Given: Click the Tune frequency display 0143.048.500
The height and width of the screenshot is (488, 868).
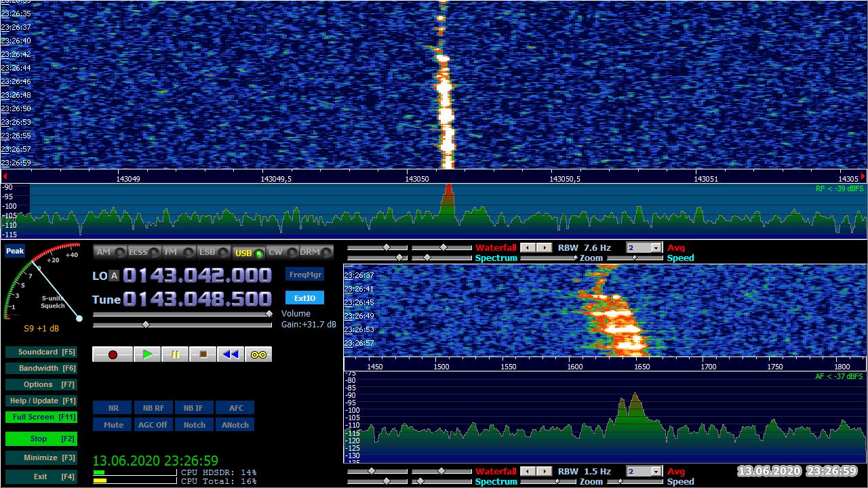Looking at the screenshot, I should pyautogui.click(x=197, y=299).
